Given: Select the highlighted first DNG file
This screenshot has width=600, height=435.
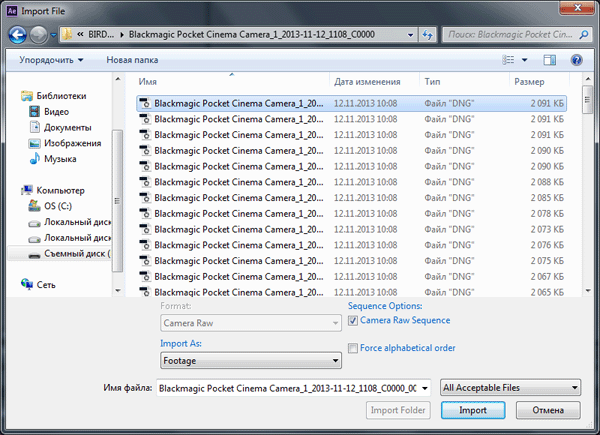Looking at the screenshot, I should (x=351, y=103).
